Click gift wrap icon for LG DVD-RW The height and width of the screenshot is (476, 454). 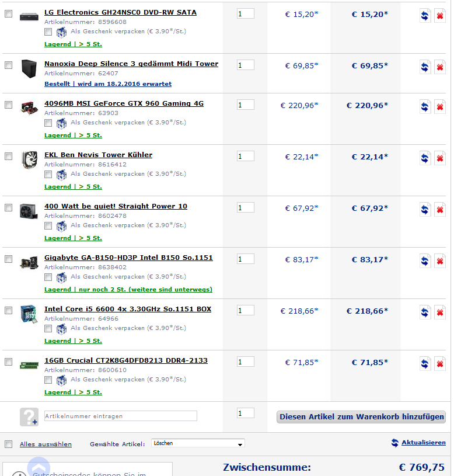click(61, 32)
